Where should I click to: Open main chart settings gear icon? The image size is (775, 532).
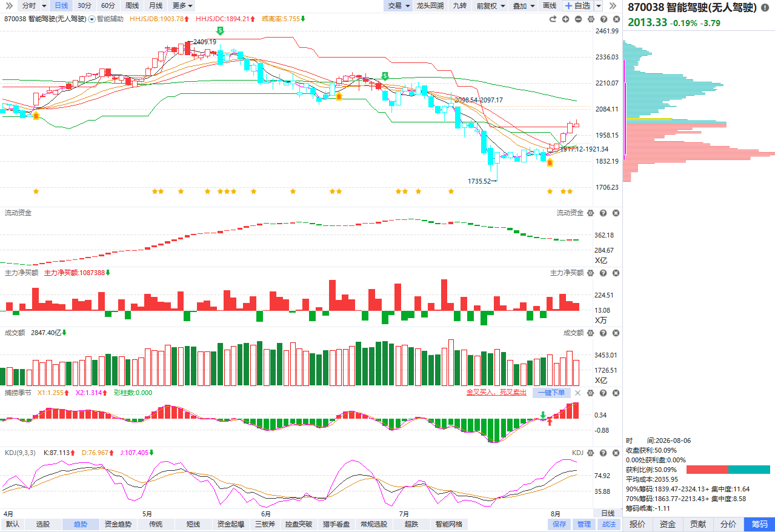click(x=591, y=19)
